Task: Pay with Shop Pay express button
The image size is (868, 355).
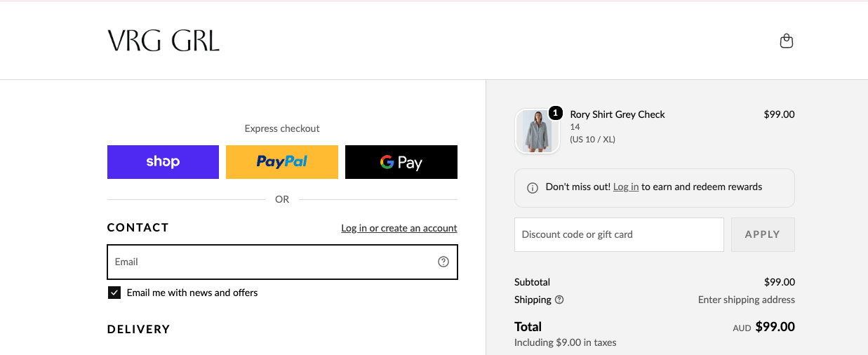Action: coord(163,162)
